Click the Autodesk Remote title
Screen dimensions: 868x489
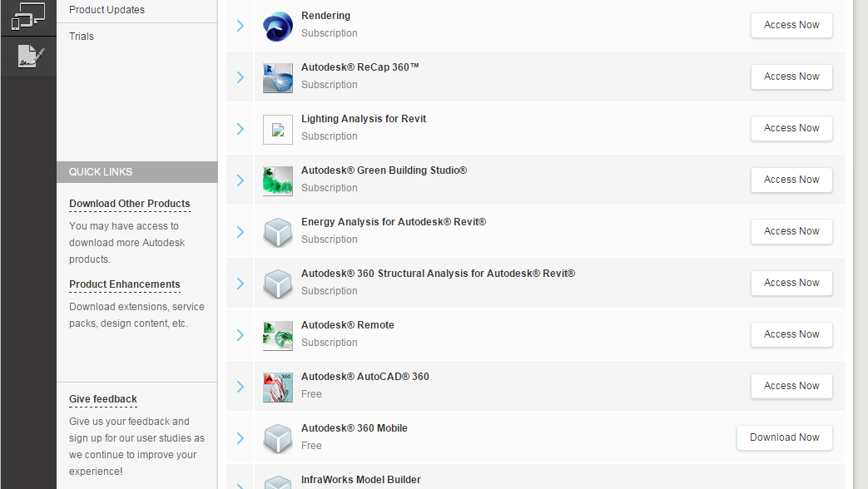pos(348,324)
